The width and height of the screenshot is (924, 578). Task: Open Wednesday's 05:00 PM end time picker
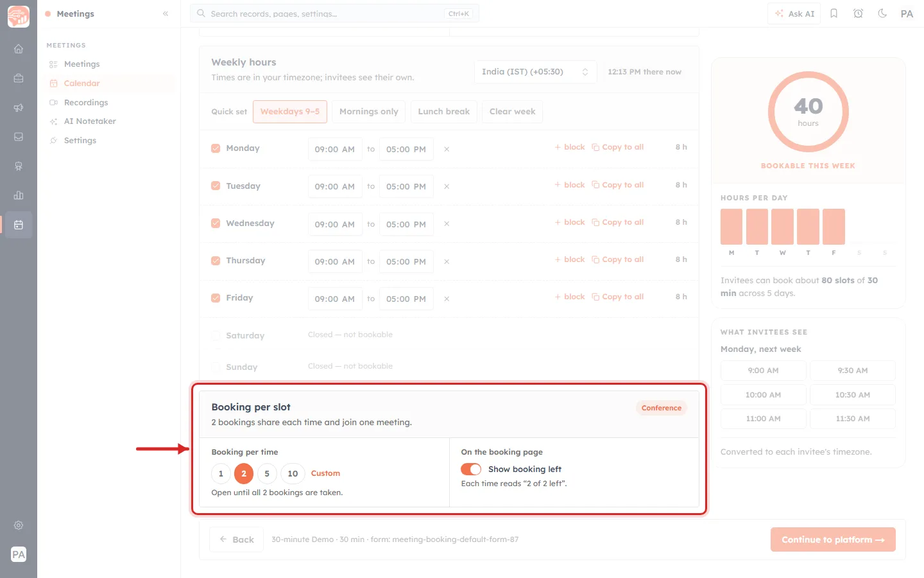tap(406, 224)
